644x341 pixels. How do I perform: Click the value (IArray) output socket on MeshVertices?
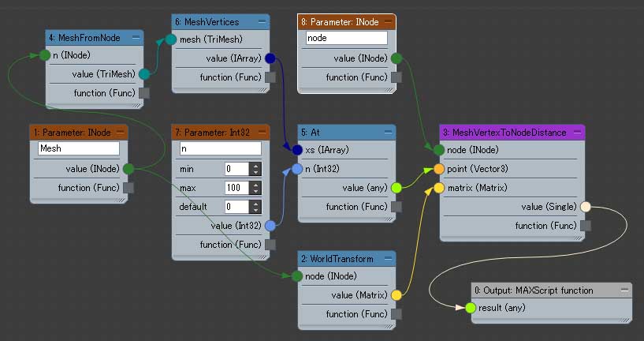click(270, 58)
